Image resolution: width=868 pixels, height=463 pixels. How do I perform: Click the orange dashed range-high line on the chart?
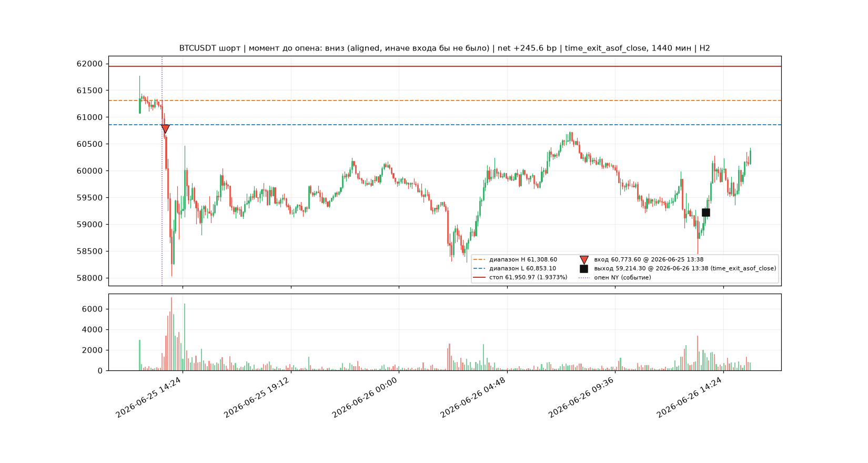[445, 100]
